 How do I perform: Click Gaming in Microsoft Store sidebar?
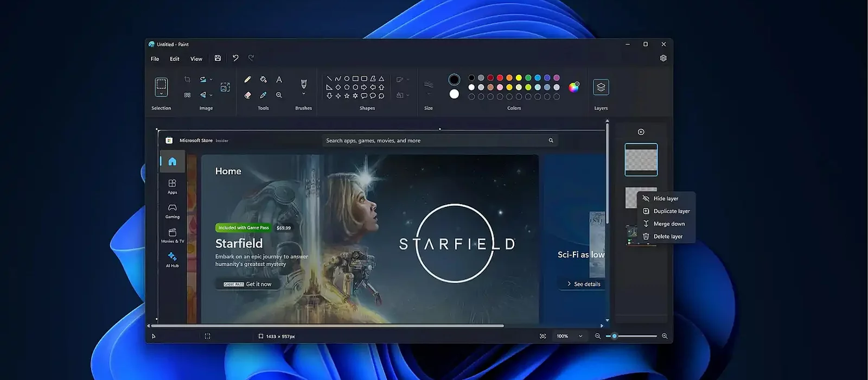coord(172,211)
